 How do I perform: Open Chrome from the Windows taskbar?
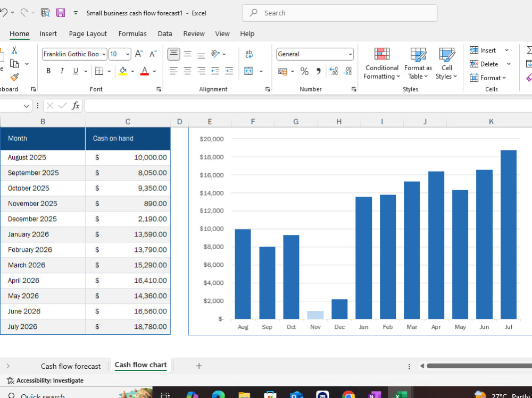[x=348, y=394]
